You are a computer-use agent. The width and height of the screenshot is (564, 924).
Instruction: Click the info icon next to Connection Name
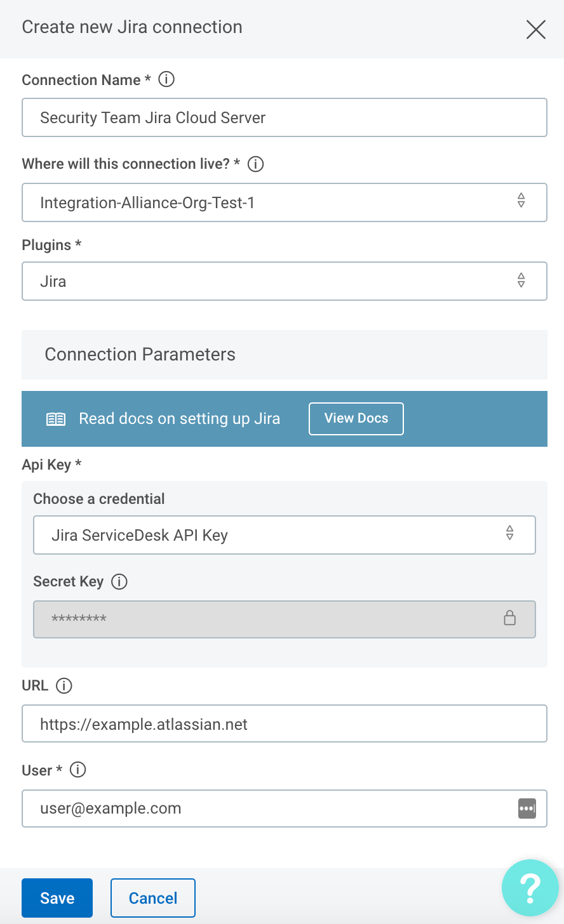click(x=166, y=79)
